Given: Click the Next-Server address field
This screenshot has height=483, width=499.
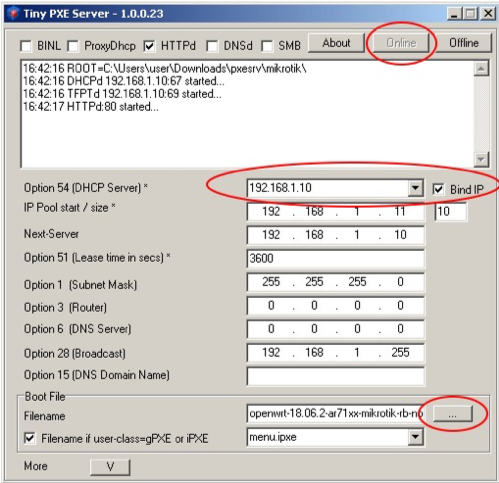Looking at the screenshot, I should tap(336, 235).
